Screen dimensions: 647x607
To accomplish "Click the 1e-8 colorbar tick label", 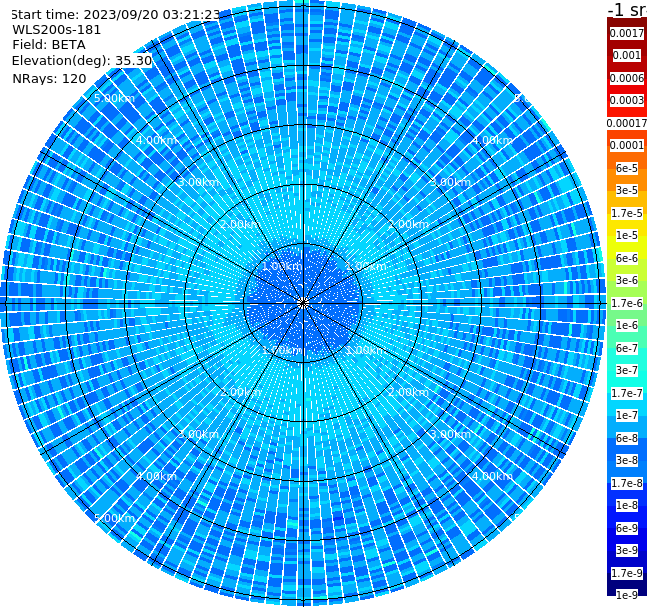I will click(627, 505).
